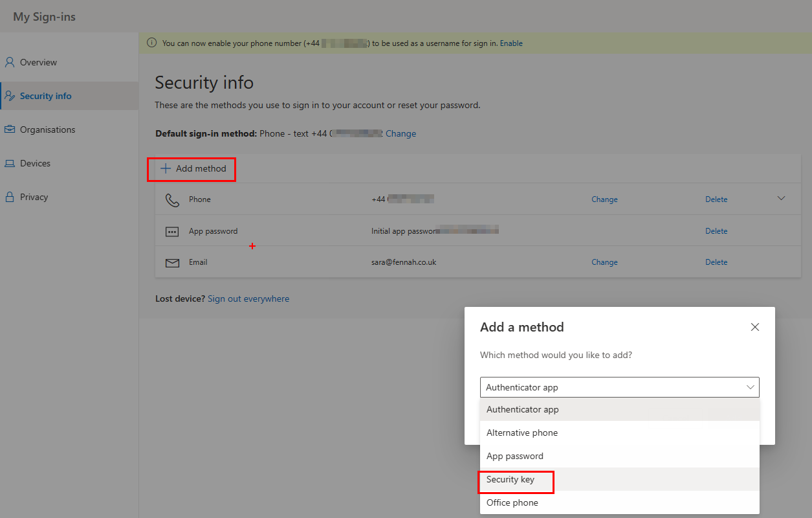The height and width of the screenshot is (518, 812).
Task: Choose Office phone option
Action: [512, 502]
